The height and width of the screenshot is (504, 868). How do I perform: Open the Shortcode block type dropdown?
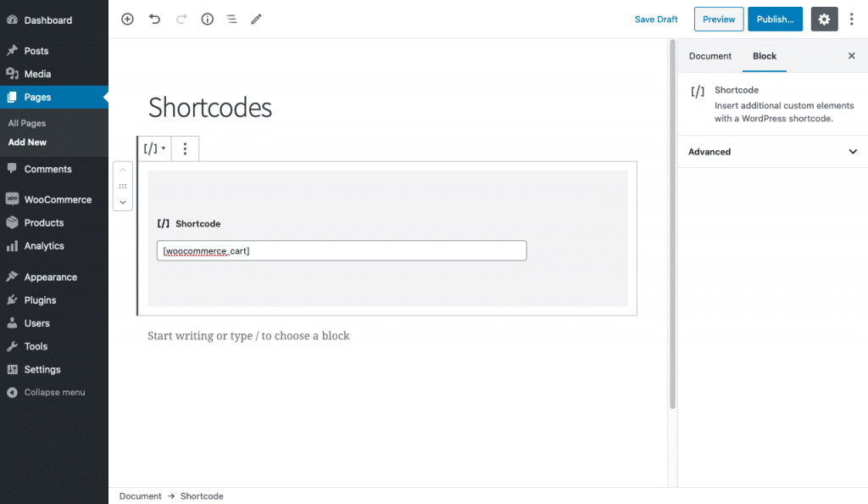pyautogui.click(x=153, y=148)
